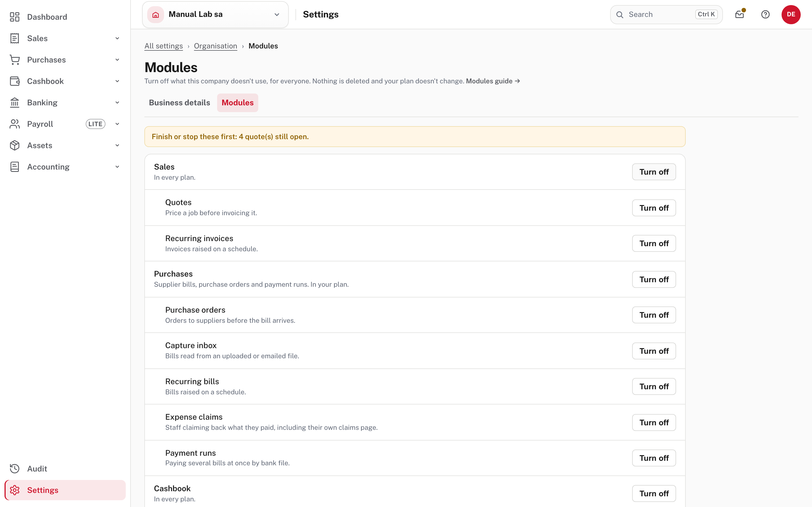
Task: Open the DE user avatar
Action: click(791, 14)
